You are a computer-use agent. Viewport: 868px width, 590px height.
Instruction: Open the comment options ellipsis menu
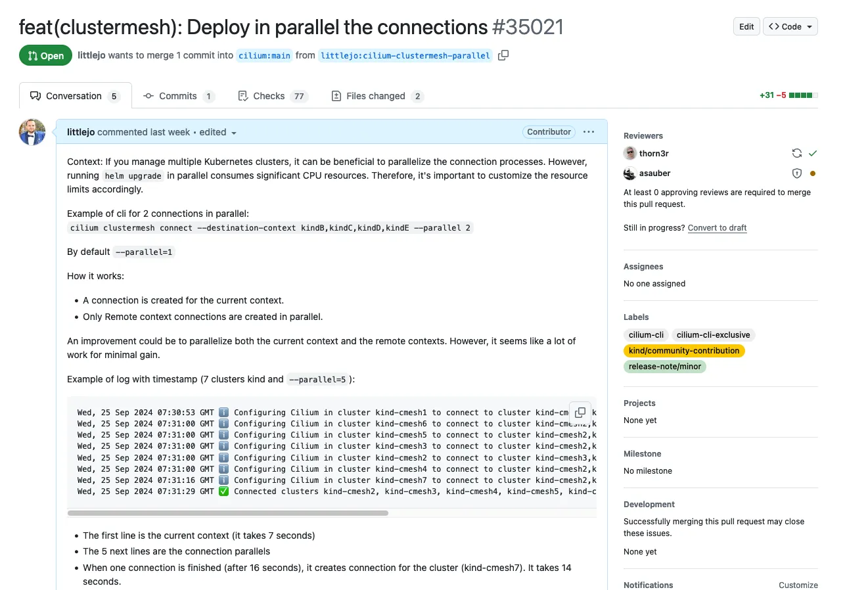pos(589,132)
